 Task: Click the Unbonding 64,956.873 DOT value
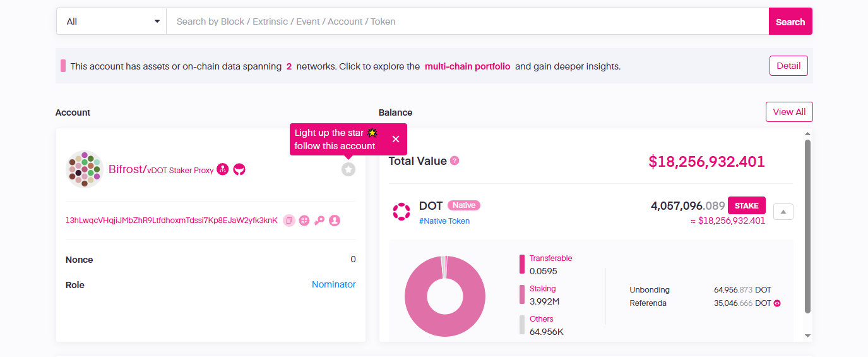742,290
